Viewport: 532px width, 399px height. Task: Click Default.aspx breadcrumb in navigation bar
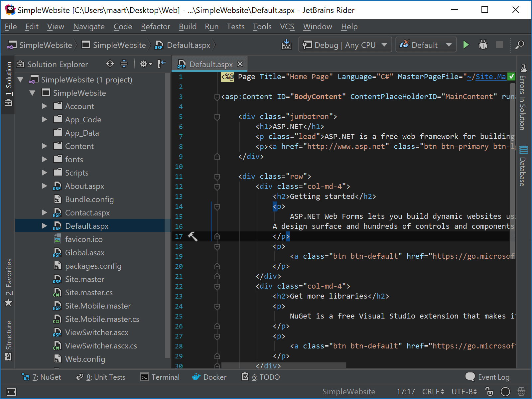click(x=183, y=45)
